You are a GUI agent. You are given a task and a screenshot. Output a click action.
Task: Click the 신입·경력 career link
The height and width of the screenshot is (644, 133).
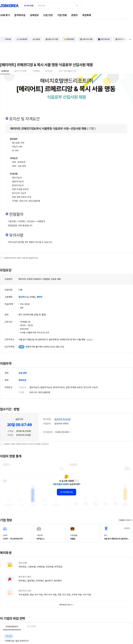(x=23, y=373)
